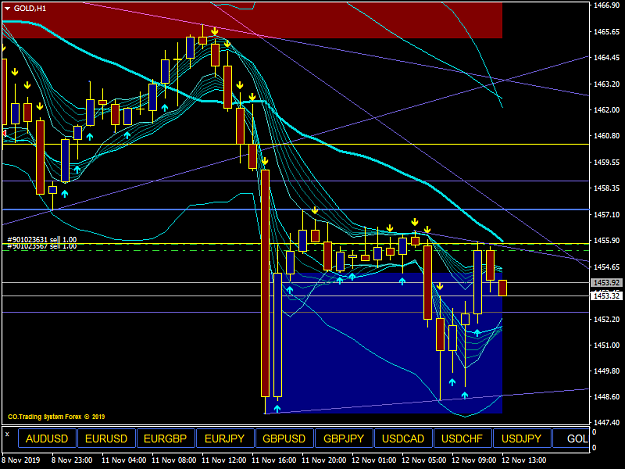Click the 1455.90 price axis label
Screen dimensions: 625x469
[x=606, y=240]
